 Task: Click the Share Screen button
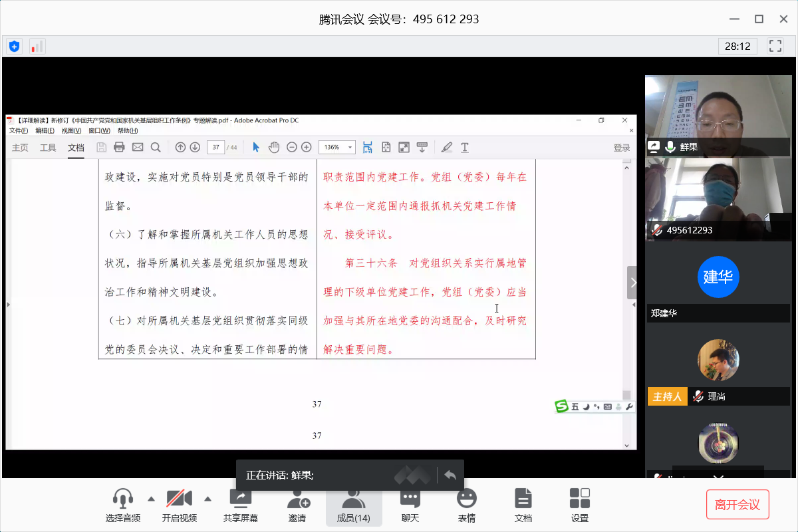pos(241,505)
